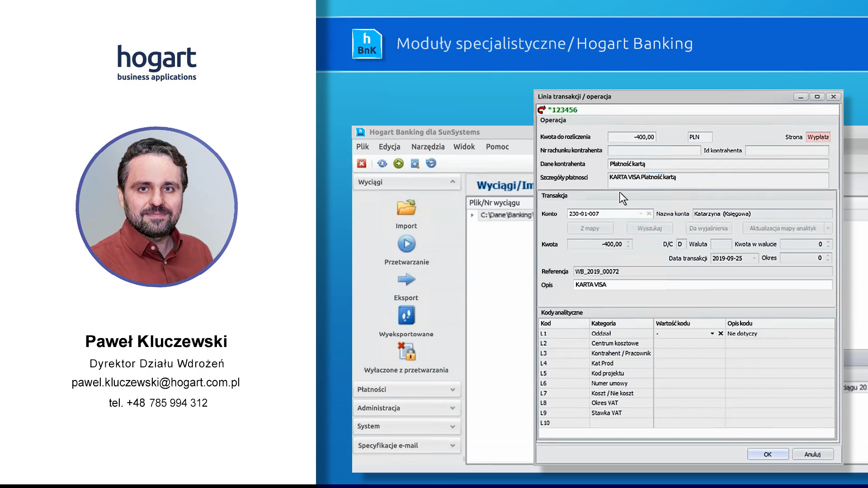Click the Szczegóły płatności text area
Screen dimensions: 868x488
[718, 180]
